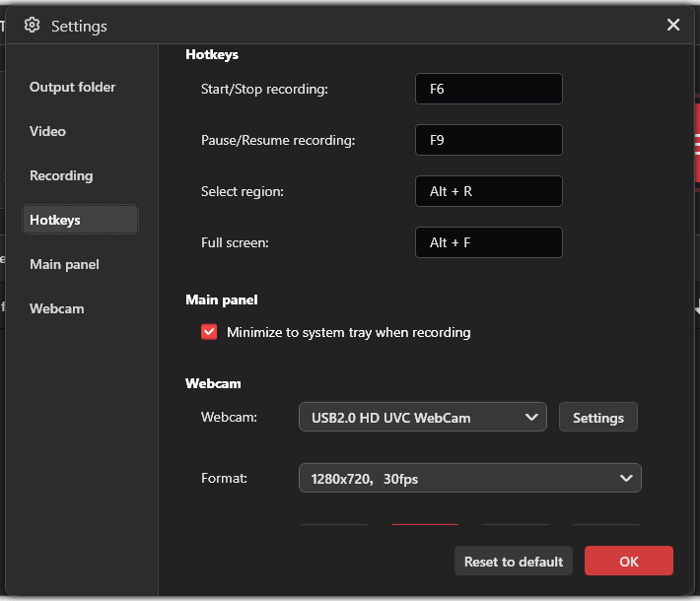Edit the Pause/Resume recording hotkey F9
The image size is (700, 601).
[x=489, y=140]
